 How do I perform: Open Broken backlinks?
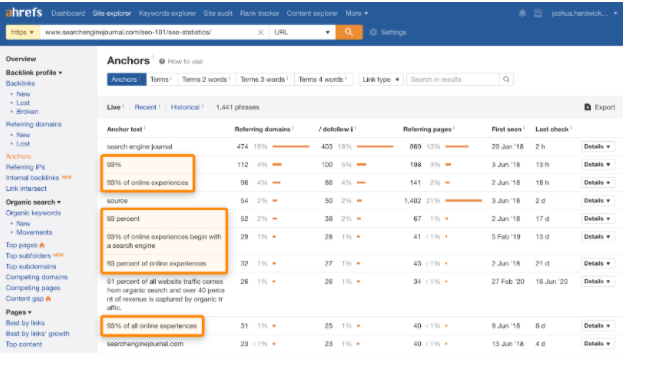tap(27, 111)
